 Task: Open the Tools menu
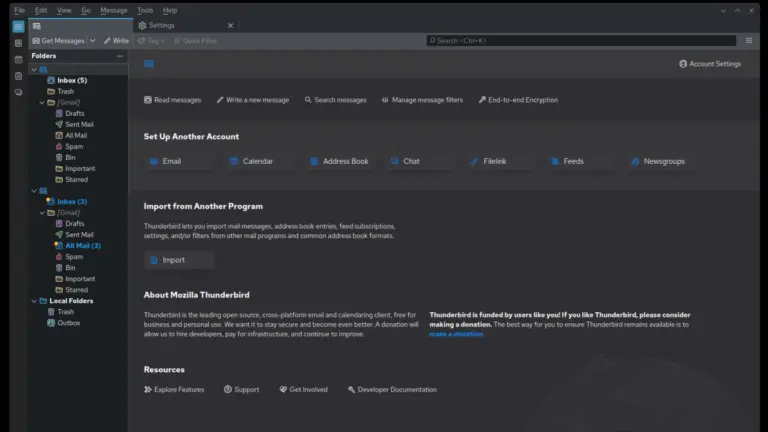click(145, 10)
